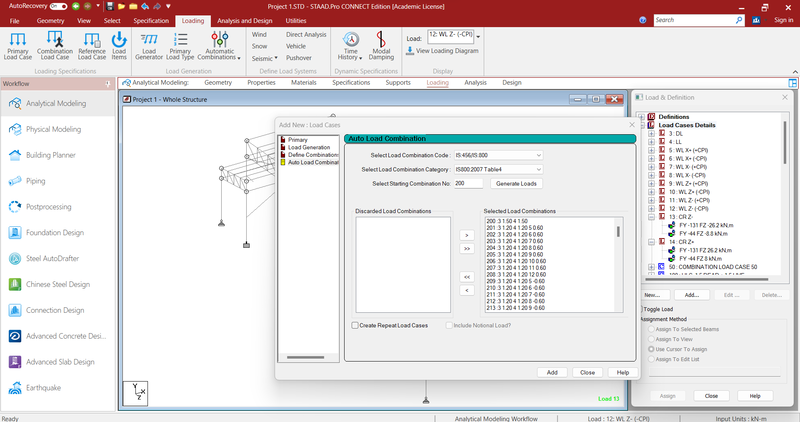This screenshot has height=422, width=800.
Task: Tick the Toggle Load checkbox
Action: [x=641, y=309]
